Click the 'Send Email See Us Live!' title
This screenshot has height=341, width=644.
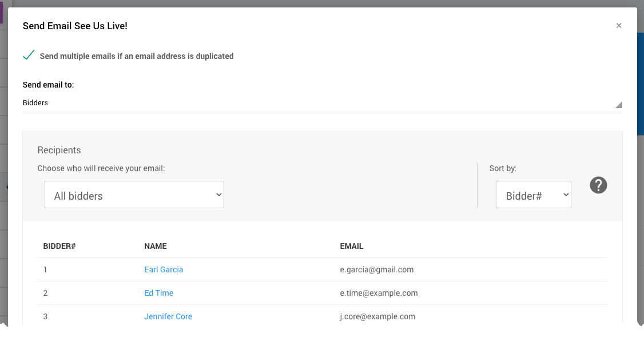(75, 26)
